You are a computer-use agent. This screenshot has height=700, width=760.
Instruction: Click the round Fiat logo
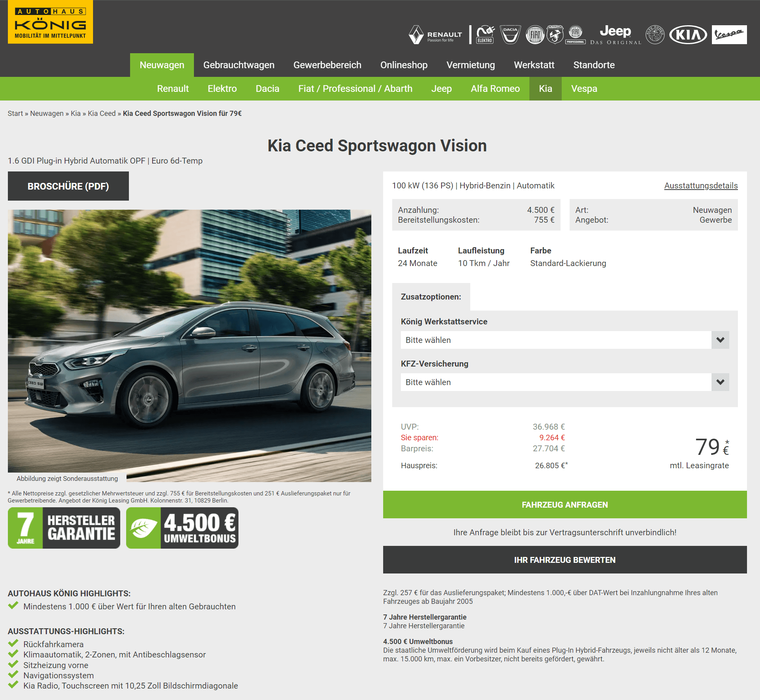tap(535, 35)
